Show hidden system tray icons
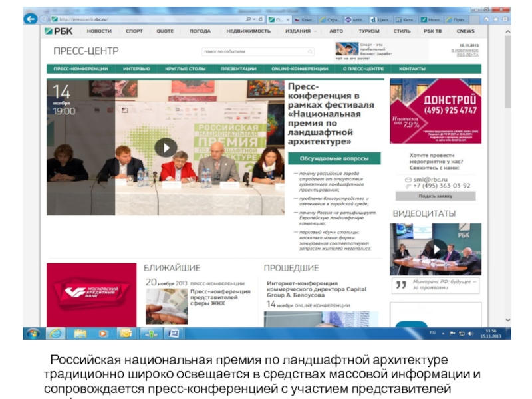 [x=443, y=334]
